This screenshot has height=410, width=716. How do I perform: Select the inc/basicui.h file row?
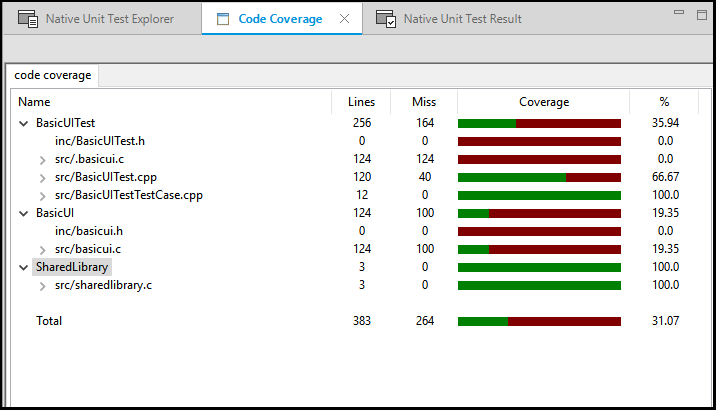[89, 231]
